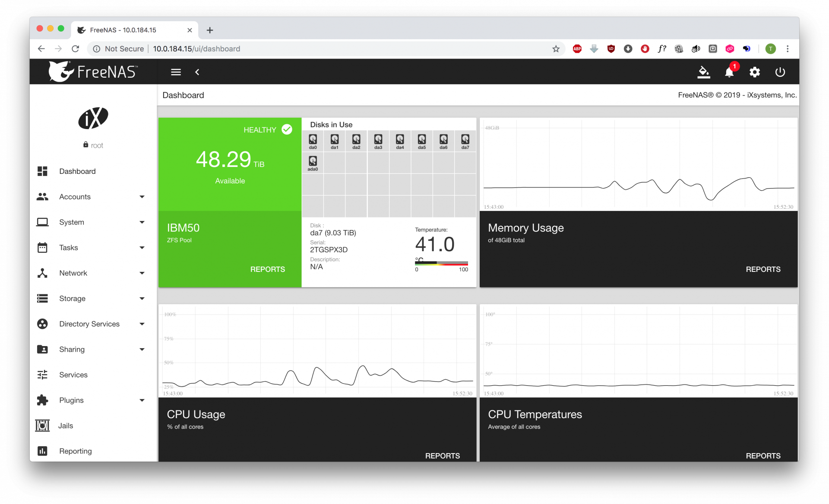829x504 pixels.
Task: Collapse sidebar with the chevron arrow
Action: tap(197, 72)
